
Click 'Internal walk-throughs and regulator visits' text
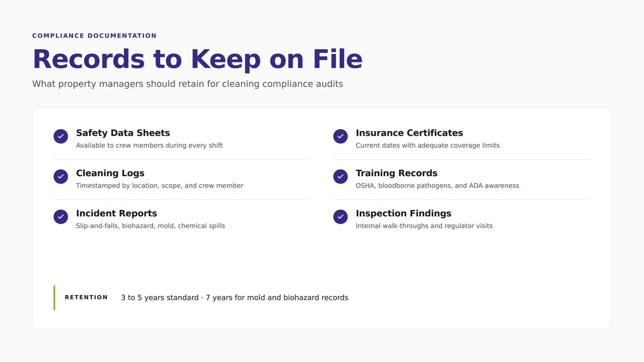coord(424,226)
